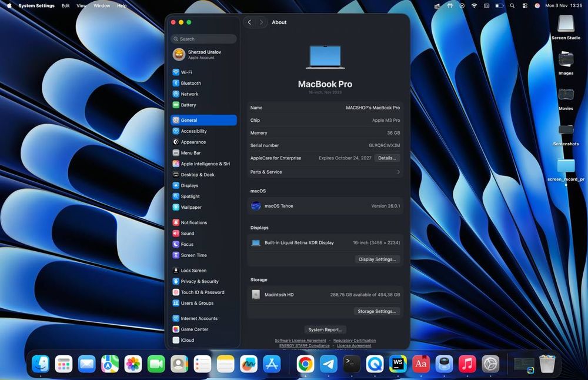
Task: Open Finder from the Dock
Action: (x=41, y=364)
